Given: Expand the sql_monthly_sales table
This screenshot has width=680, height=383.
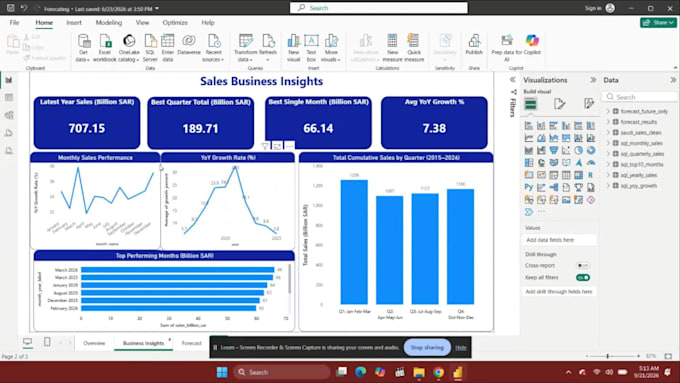Looking at the screenshot, I should pyautogui.click(x=608, y=143).
